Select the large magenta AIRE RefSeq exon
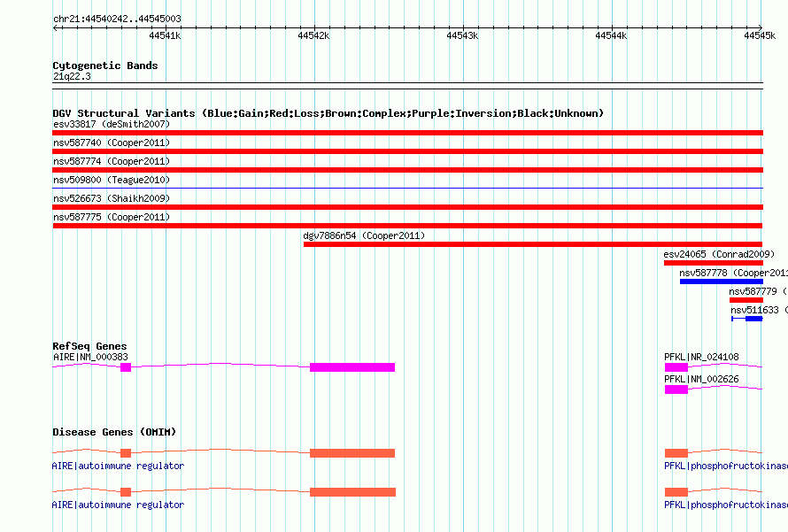Viewport: 788px width, 532px height. coord(352,367)
